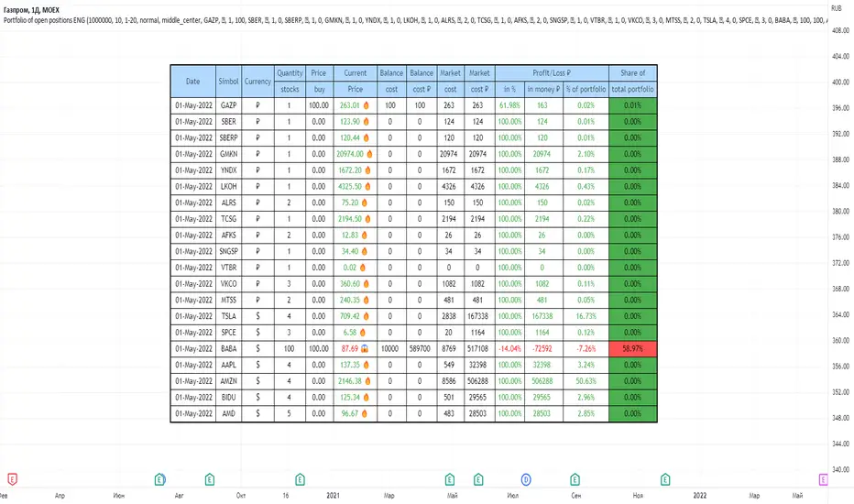Click the fire icon in the GAZP row
The image size is (854, 504).
(x=366, y=105)
